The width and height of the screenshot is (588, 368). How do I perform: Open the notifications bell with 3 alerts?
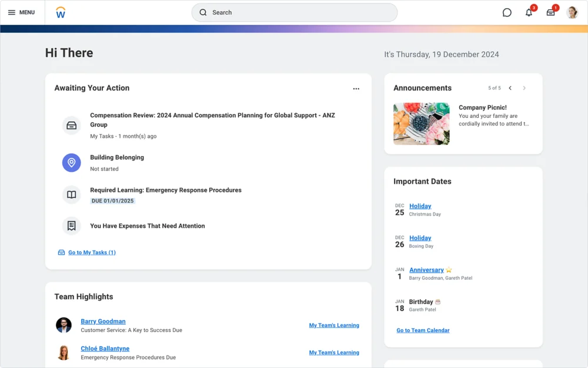pos(529,12)
